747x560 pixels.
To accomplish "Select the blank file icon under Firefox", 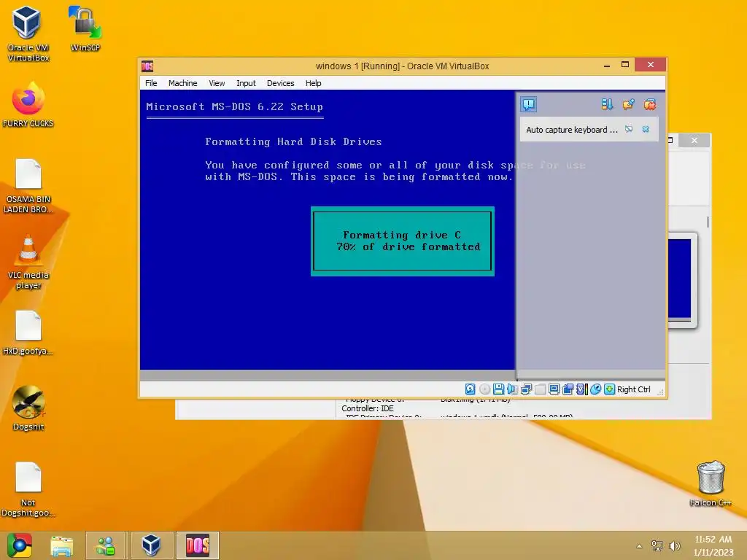I will (x=28, y=187).
